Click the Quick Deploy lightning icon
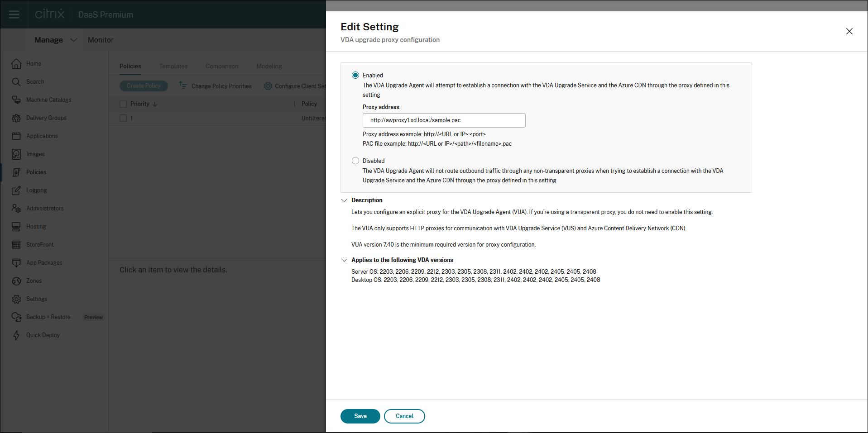The width and height of the screenshot is (868, 433). point(16,335)
